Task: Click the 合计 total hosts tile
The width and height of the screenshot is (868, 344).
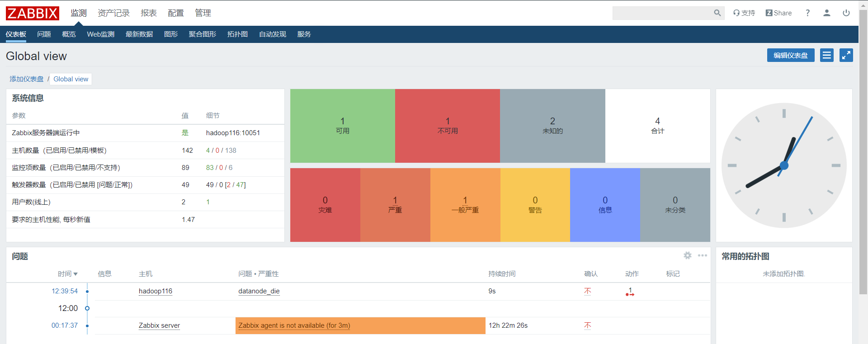Action: 658,126
